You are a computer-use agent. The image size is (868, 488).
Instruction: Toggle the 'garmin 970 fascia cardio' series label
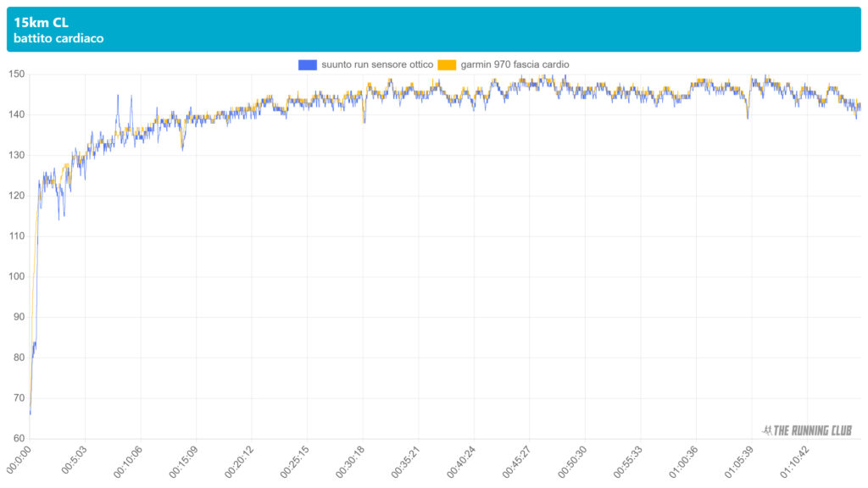tap(515, 64)
